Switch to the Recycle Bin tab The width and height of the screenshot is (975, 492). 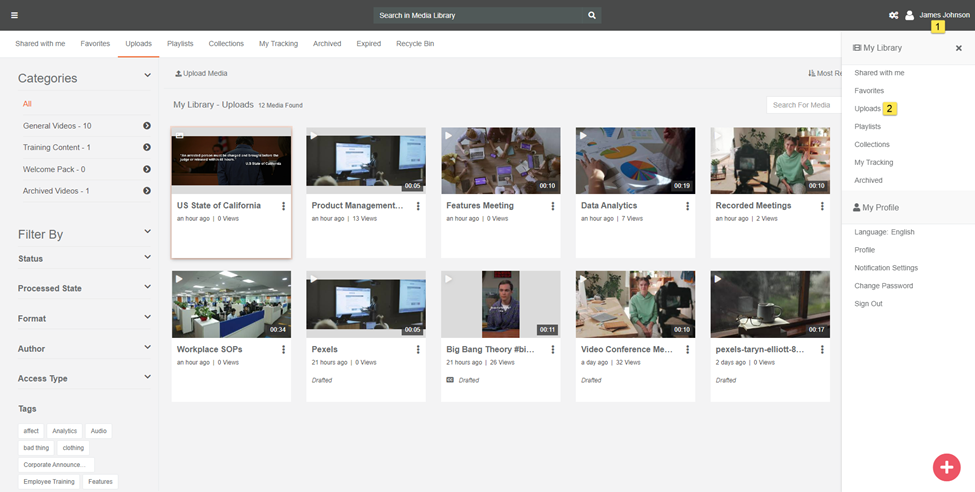tap(415, 44)
